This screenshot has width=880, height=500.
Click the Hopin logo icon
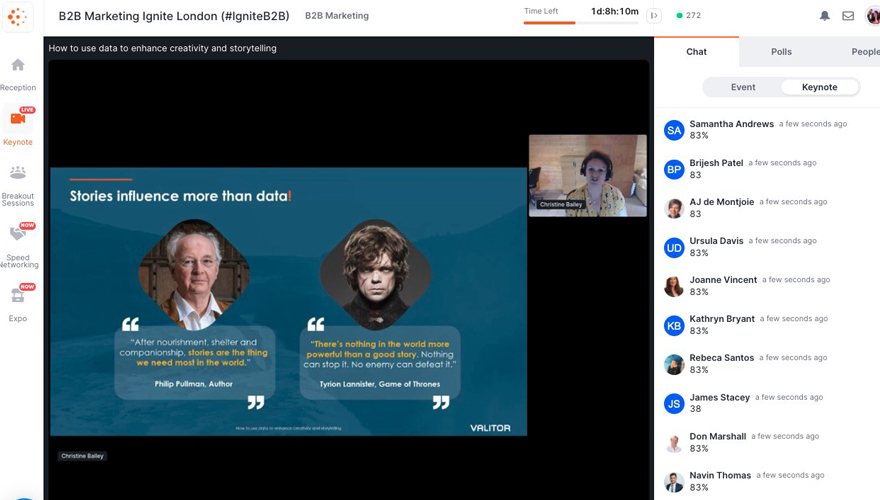17,17
